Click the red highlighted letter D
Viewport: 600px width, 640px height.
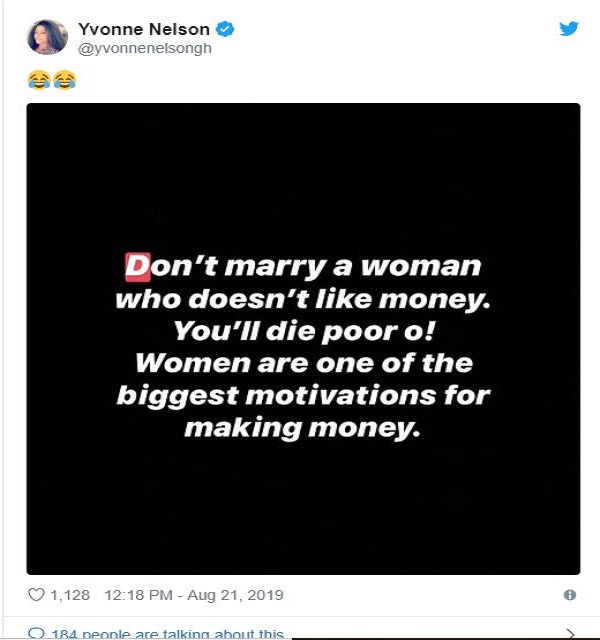(135, 267)
